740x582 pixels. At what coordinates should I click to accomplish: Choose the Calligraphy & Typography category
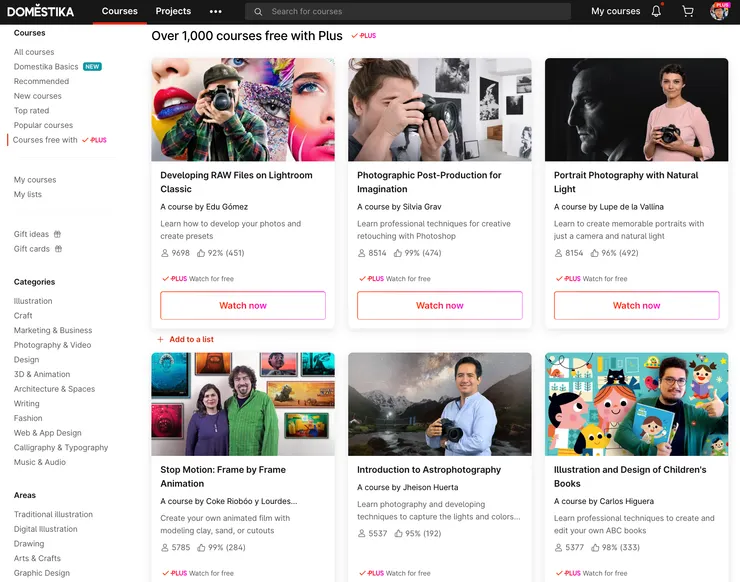(x=61, y=447)
